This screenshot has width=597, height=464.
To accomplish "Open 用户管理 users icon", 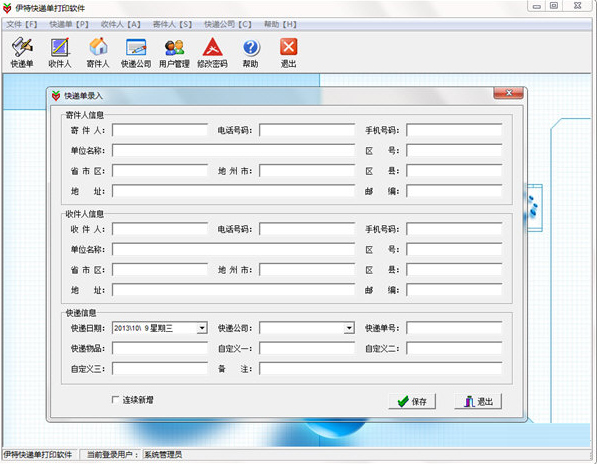I will coord(174,53).
